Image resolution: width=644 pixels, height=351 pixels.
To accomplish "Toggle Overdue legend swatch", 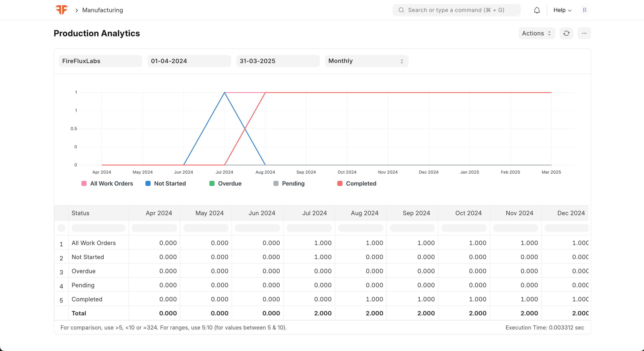I will pyautogui.click(x=212, y=184).
